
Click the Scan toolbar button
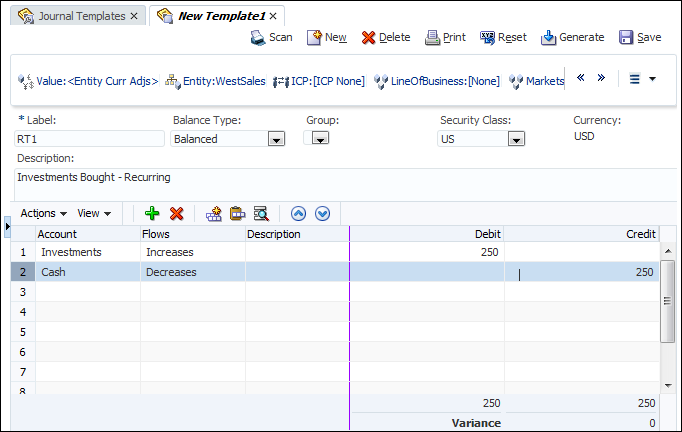[271, 37]
